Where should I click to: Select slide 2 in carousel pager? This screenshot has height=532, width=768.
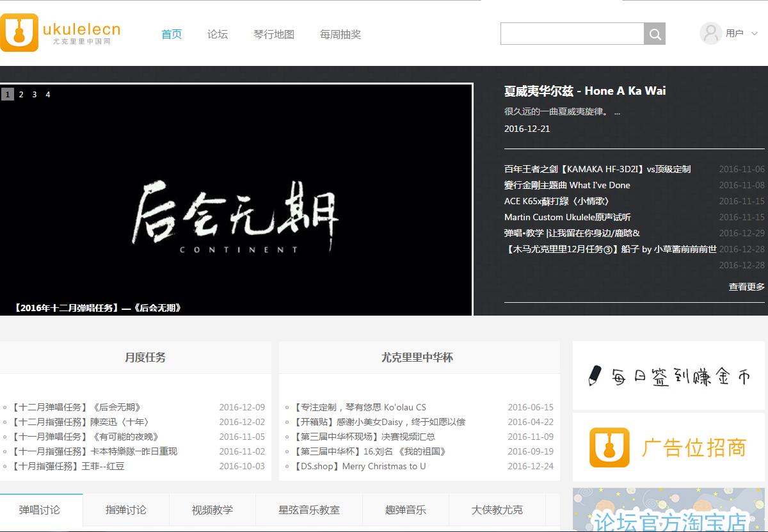(21, 94)
